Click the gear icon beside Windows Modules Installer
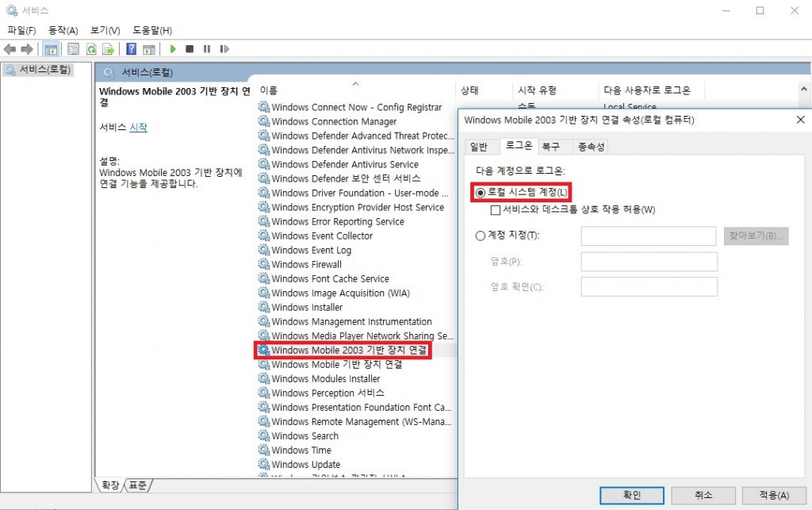The height and width of the screenshot is (510, 812). pos(264,378)
